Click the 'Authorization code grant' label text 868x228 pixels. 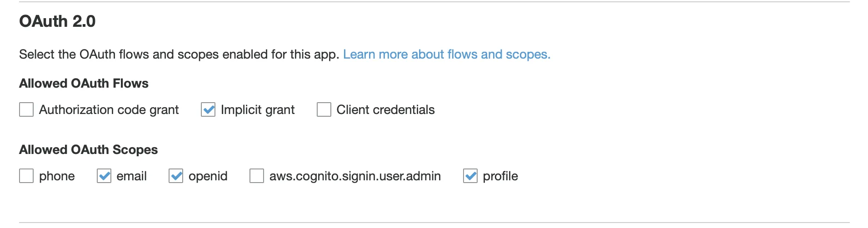(109, 110)
